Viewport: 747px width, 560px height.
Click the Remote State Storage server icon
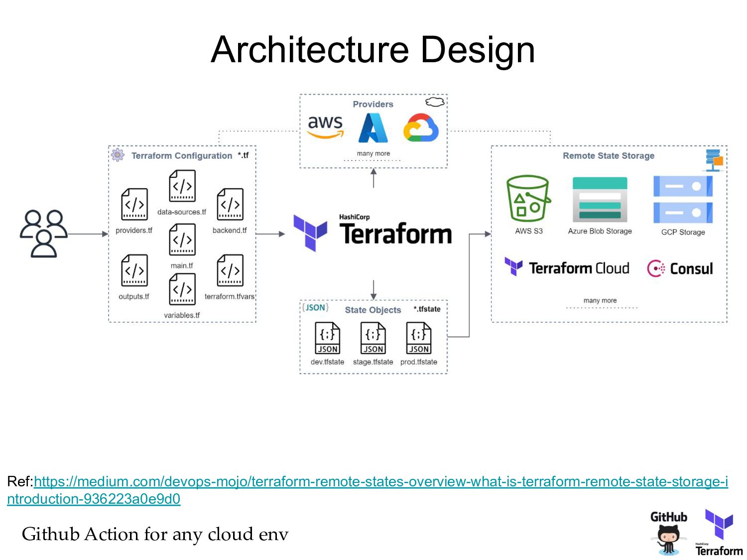pyautogui.click(x=714, y=160)
